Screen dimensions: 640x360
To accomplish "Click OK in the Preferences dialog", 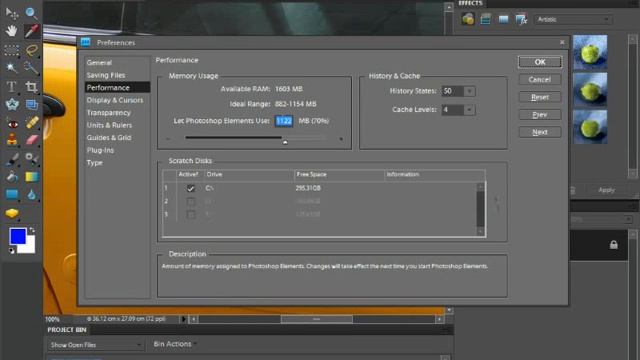I will [540, 62].
